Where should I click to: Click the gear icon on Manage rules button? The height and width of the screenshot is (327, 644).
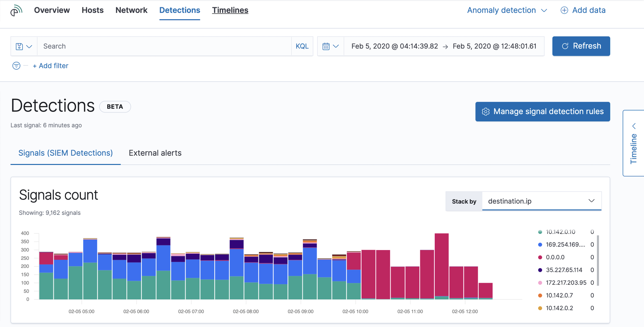pyautogui.click(x=486, y=112)
